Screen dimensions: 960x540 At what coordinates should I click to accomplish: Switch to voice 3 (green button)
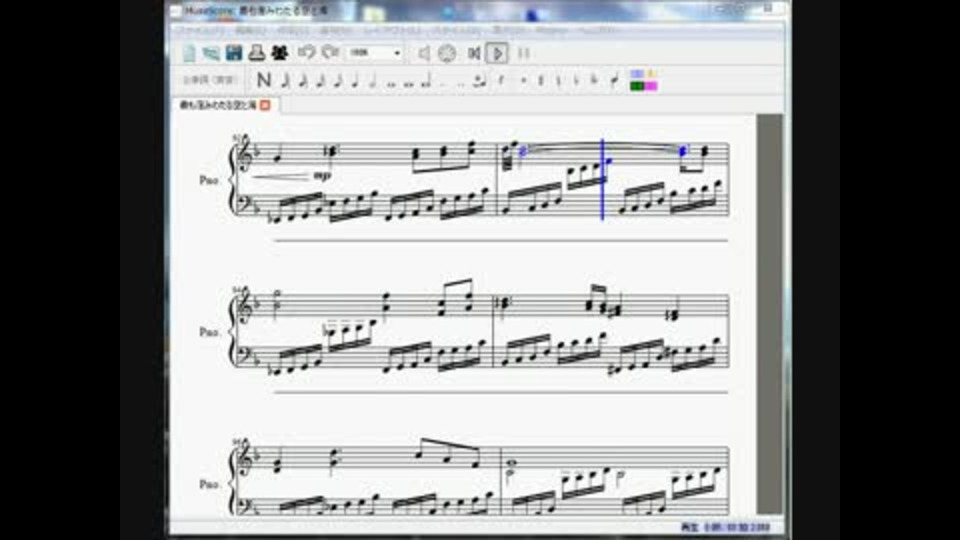pos(637,86)
